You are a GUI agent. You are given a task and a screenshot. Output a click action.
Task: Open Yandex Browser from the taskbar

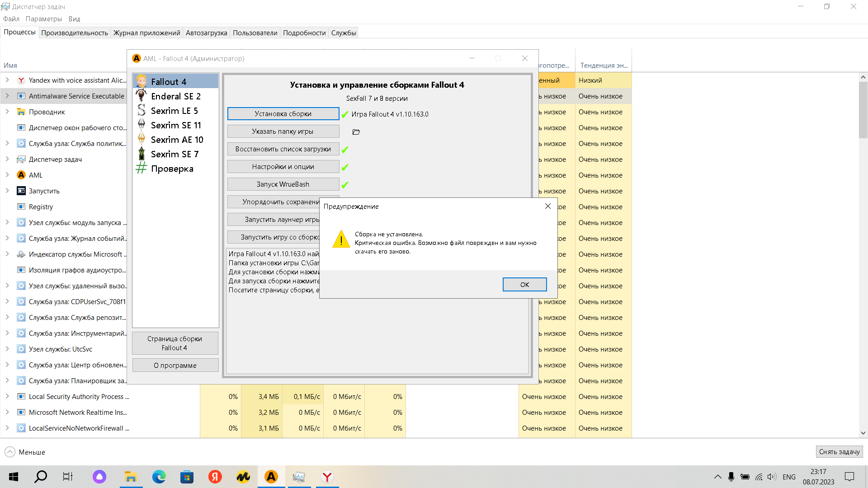(x=327, y=477)
